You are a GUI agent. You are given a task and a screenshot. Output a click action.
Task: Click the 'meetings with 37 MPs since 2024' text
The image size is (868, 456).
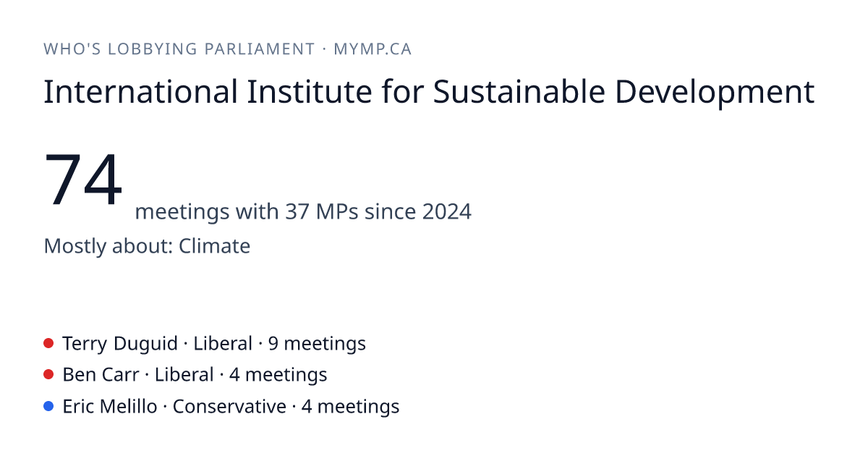303,212
